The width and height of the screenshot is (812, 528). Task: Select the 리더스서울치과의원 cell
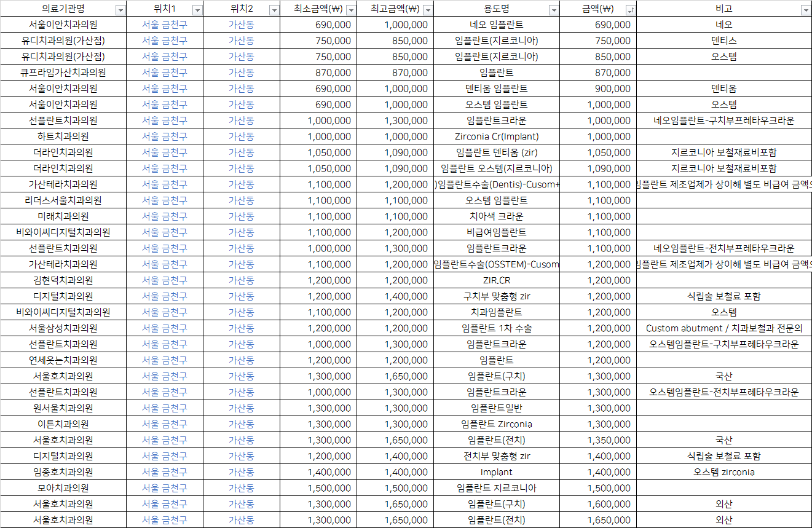coord(63,200)
